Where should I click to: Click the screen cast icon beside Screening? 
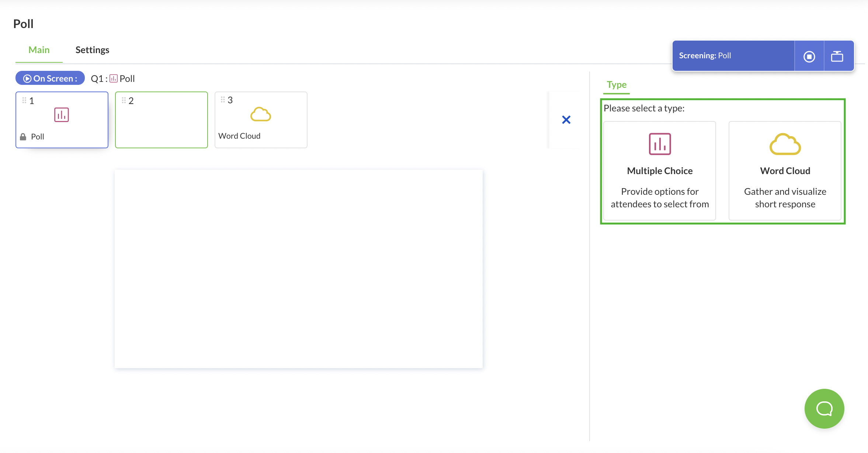coord(837,56)
